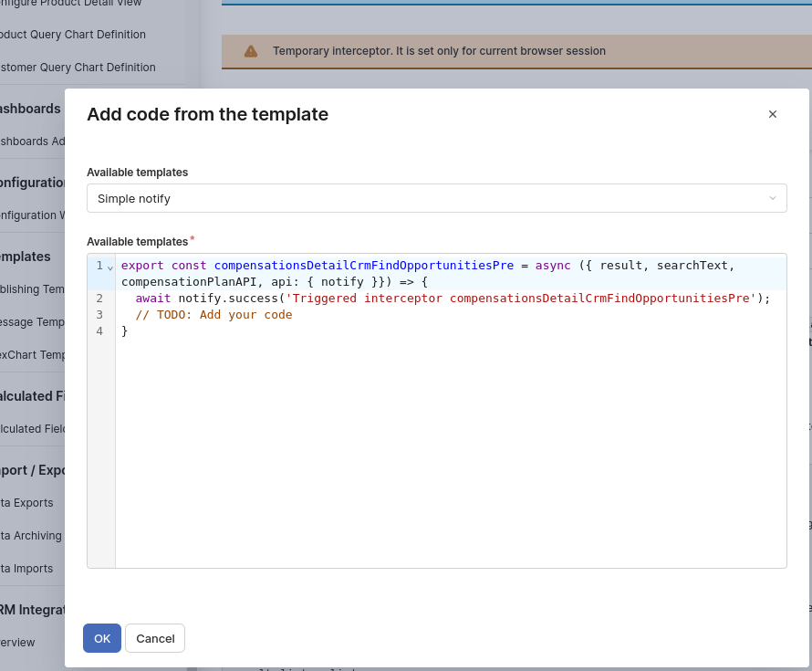Click the Temporary interceptor warning message

pyautogui.click(x=439, y=51)
